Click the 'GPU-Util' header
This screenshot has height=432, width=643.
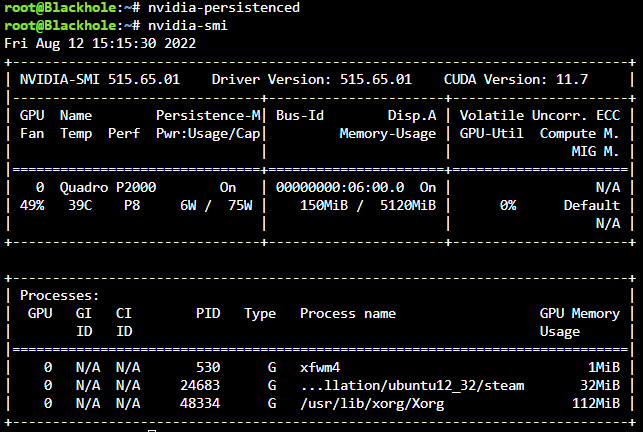click(492, 133)
